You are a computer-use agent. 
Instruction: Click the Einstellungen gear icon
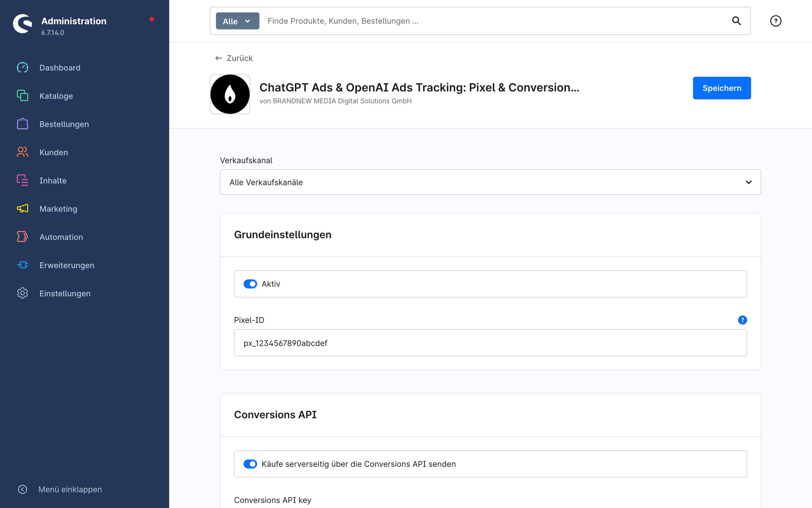[23, 293]
